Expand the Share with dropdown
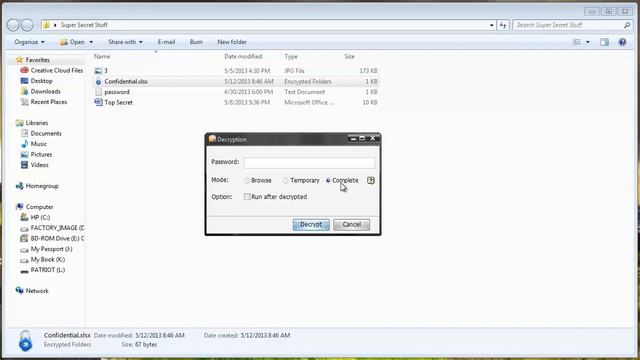The image size is (640, 360). click(x=125, y=42)
